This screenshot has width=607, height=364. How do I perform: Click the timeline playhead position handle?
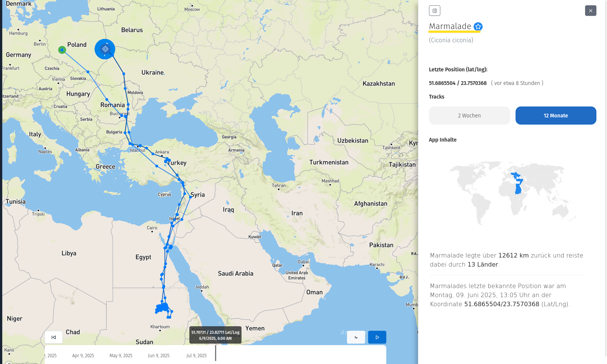(215, 353)
